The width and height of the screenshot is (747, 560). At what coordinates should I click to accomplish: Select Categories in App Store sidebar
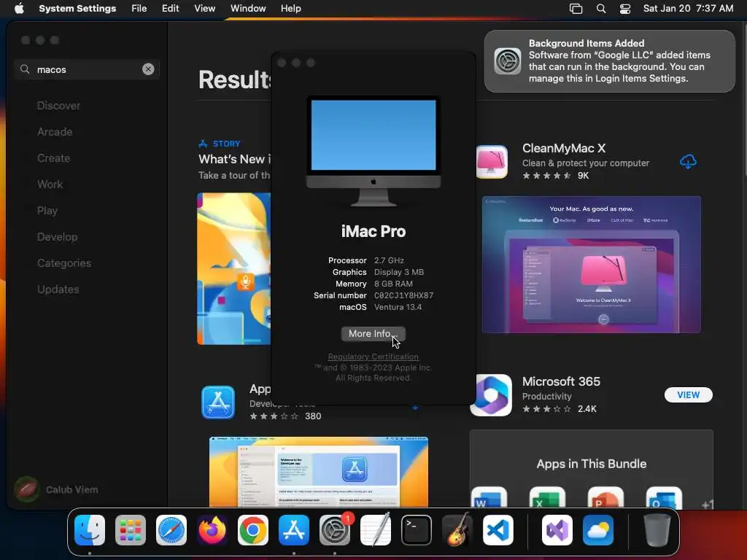click(x=64, y=262)
